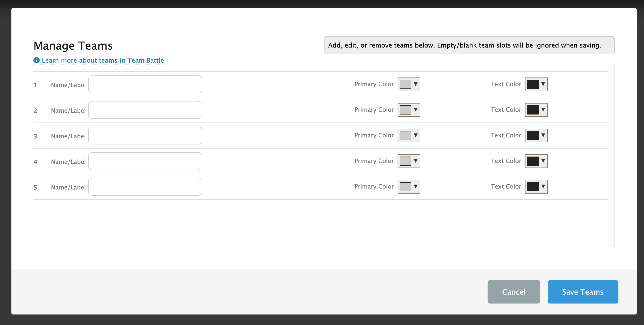
Task: Click team 4 black Text Color swatch
Action: 533,161
